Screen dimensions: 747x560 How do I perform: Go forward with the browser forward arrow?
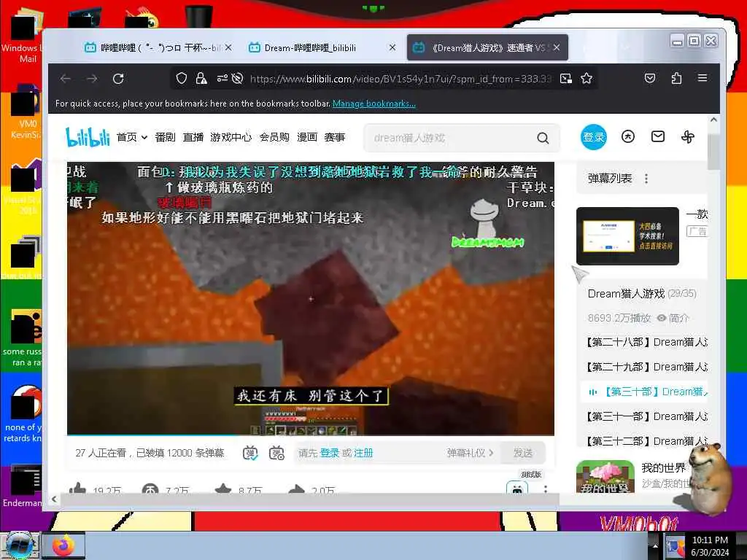pyautogui.click(x=92, y=79)
